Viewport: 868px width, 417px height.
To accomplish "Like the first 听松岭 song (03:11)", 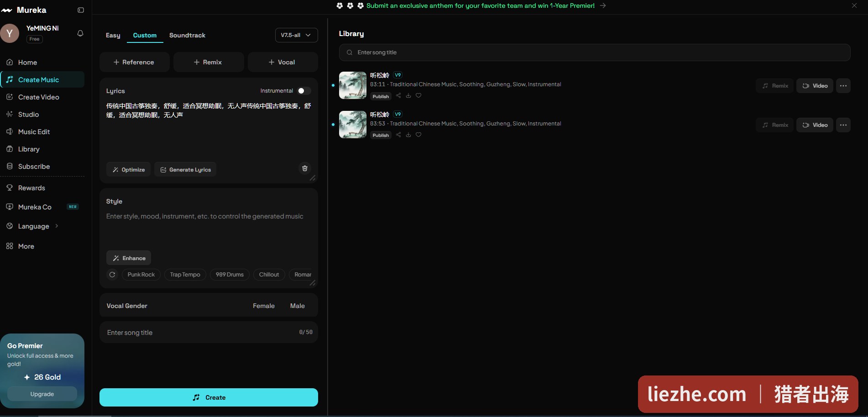I will pyautogui.click(x=418, y=95).
